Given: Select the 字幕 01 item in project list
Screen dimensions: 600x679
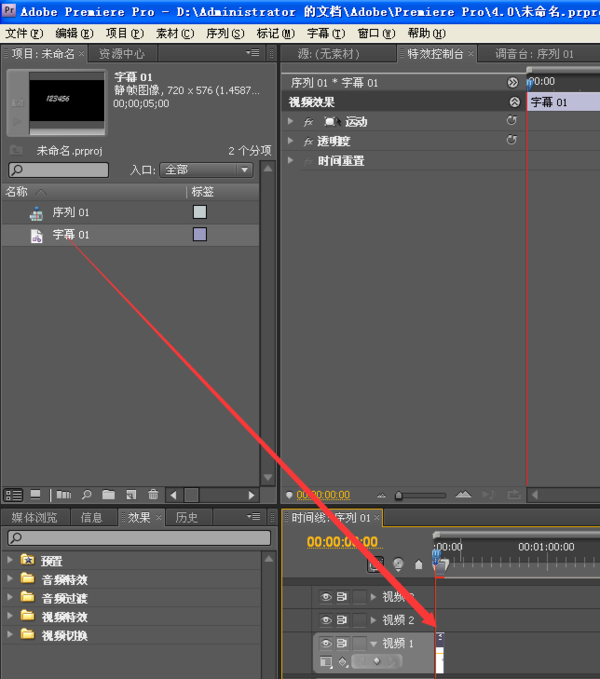Looking at the screenshot, I should click(x=70, y=235).
